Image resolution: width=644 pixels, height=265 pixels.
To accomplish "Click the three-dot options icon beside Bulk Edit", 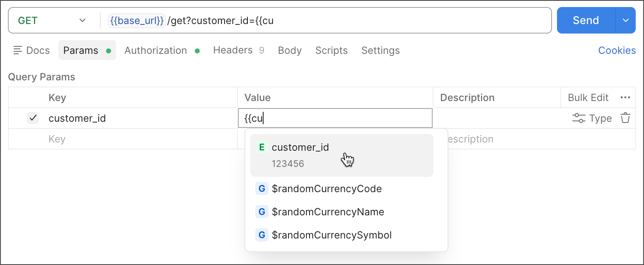I will (625, 98).
